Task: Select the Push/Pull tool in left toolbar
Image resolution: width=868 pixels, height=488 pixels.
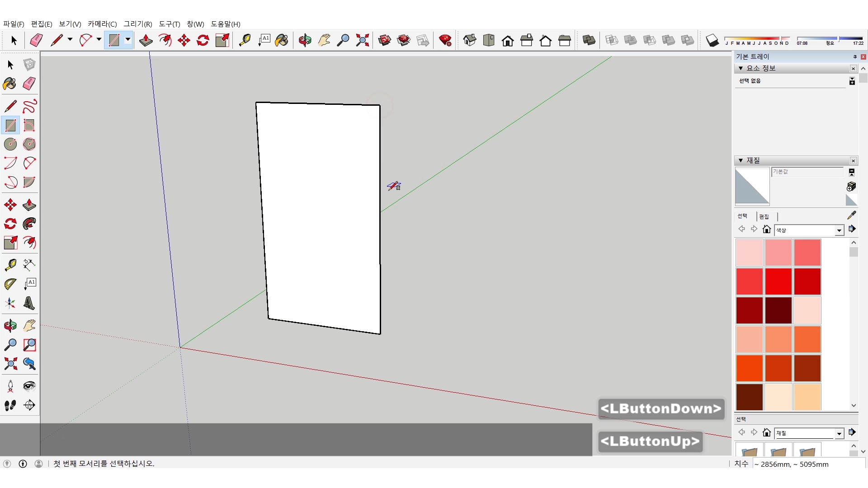Action: coord(29,205)
